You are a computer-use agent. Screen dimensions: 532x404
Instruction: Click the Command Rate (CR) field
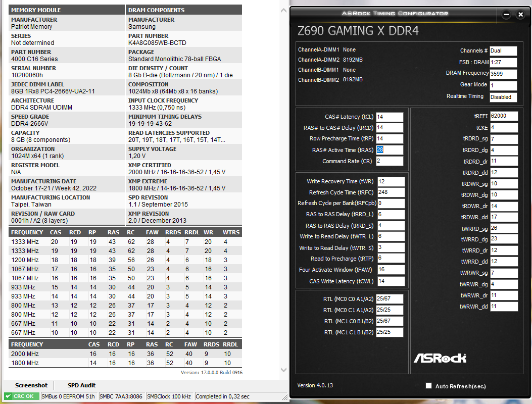(x=390, y=161)
